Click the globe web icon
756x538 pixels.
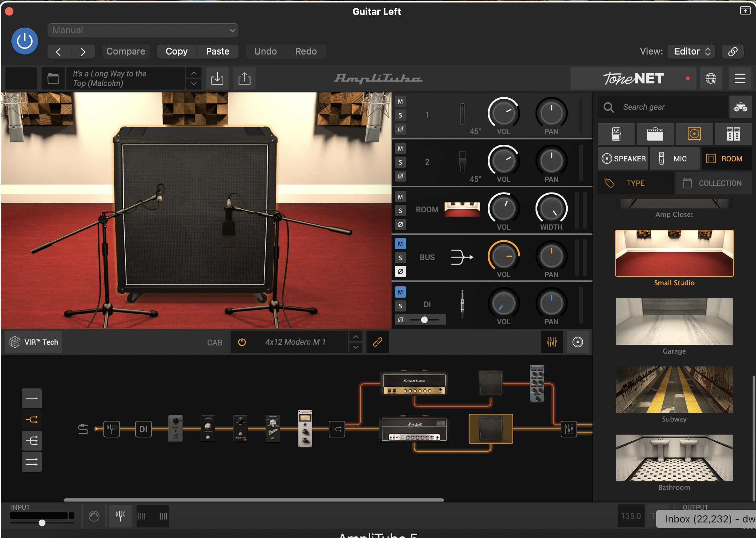click(711, 78)
